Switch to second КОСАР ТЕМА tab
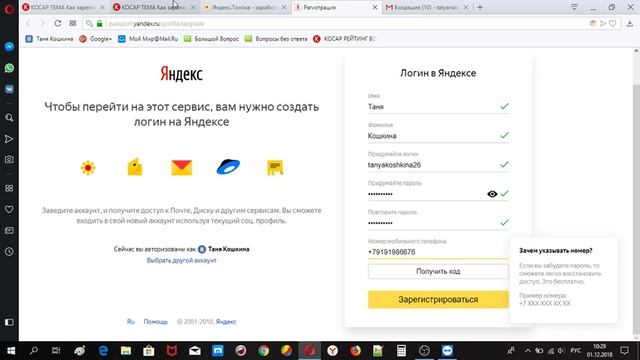Screen dimensions: 640x360 (x=154, y=7)
